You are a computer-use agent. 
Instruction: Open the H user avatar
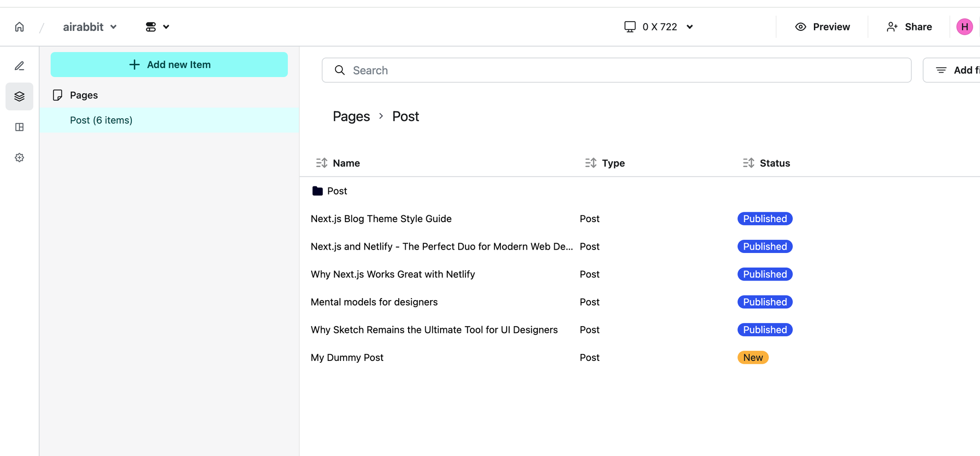tap(964, 27)
